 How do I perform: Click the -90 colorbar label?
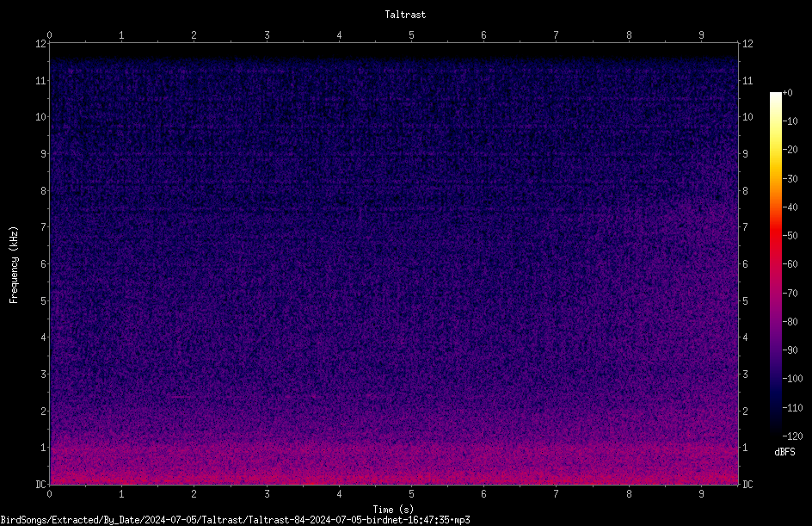(x=790, y=350)
